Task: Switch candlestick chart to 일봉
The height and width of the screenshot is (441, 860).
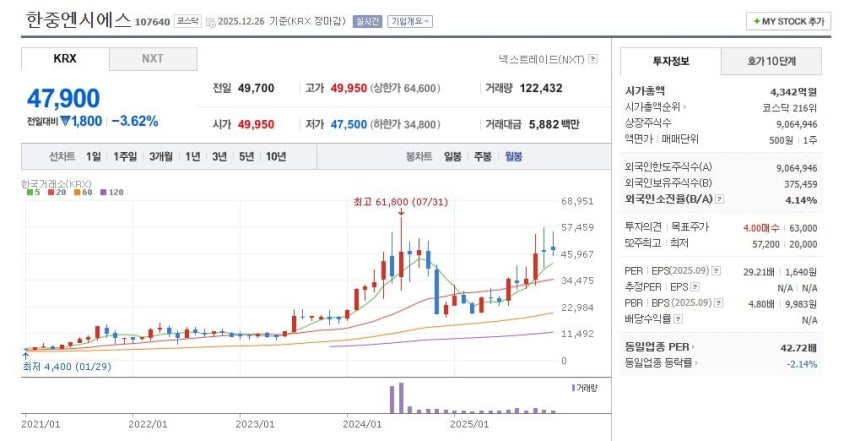Action: [453, 157]
